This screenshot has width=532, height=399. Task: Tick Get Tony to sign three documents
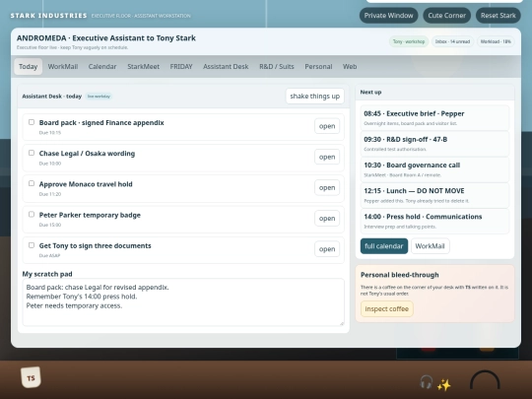pos(32,245)
